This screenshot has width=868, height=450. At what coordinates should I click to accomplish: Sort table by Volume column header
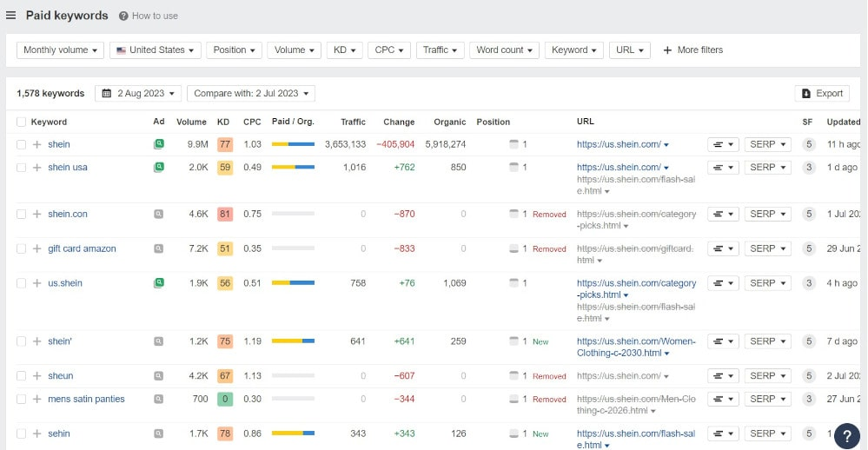(191, 122)
